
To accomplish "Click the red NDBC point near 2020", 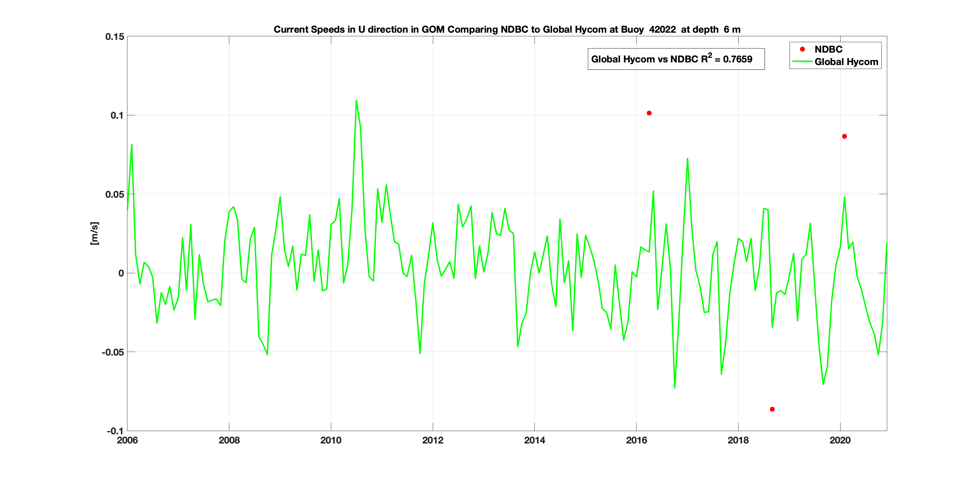I will tap(844, 136).
